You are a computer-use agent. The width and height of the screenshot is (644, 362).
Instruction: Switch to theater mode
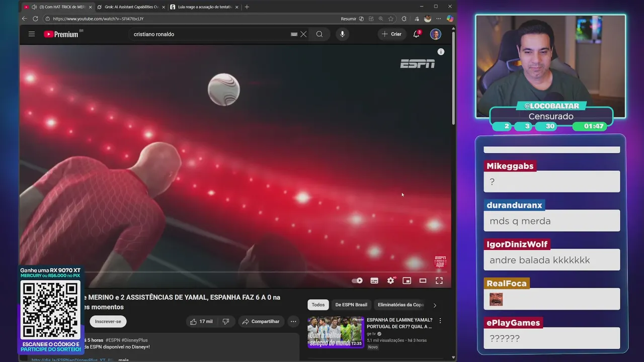pos(423,281)
